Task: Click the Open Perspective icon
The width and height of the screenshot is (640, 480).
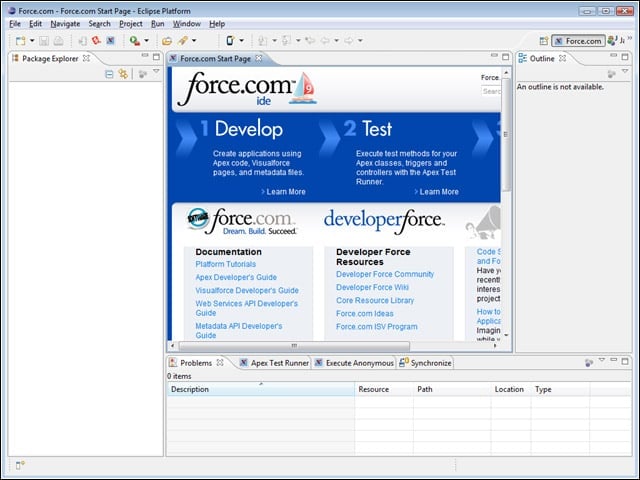Action: tap(544, 40)
